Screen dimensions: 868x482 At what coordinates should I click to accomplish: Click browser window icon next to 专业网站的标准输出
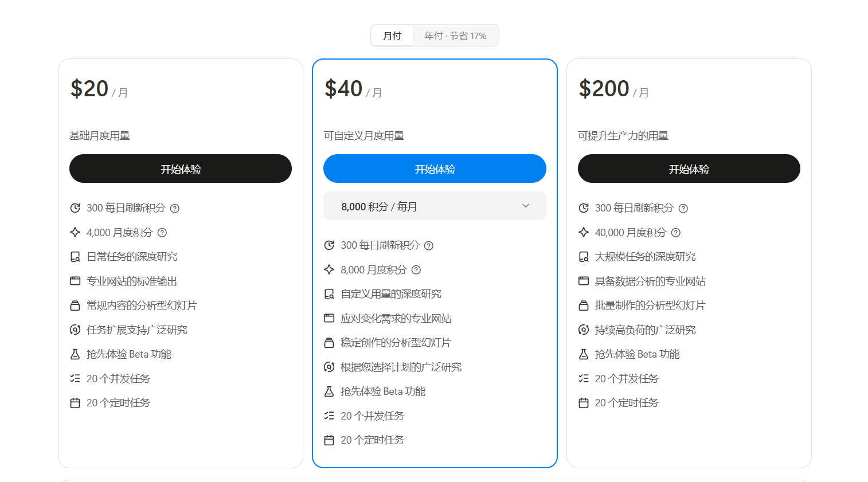click(75, 281)
